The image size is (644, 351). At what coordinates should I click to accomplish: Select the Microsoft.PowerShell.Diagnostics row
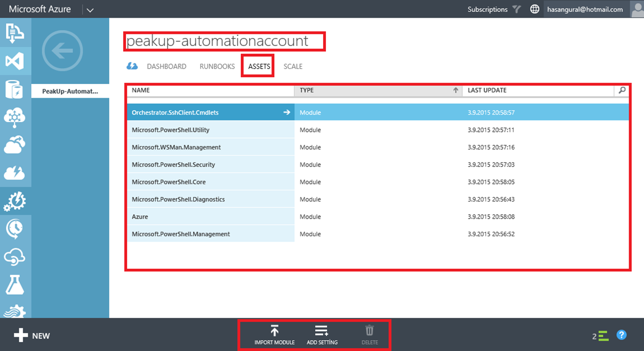(378, 199)
